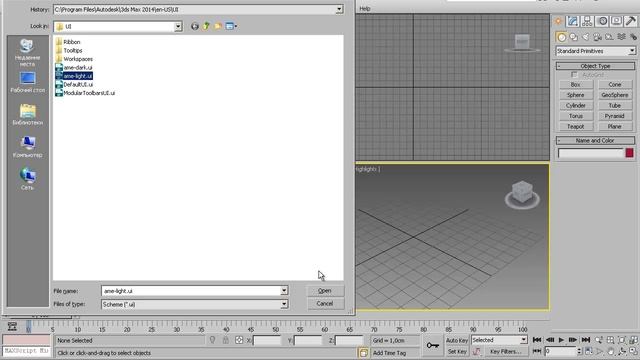
Task: Play the animation
Action: [561, 340]
